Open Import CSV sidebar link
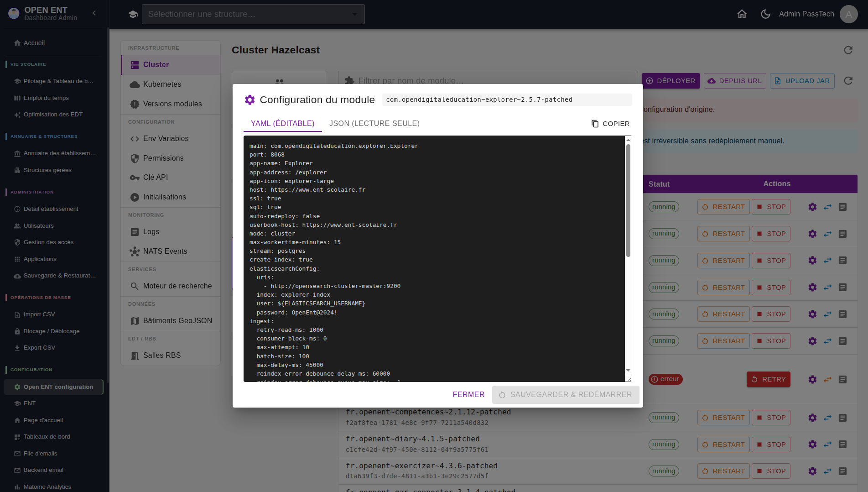Viewport: 868px width, 492px height. (54, 314)
